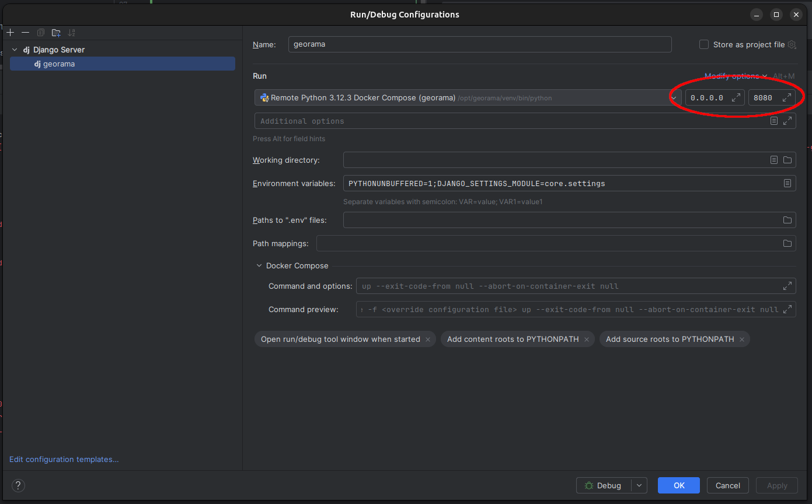The width and height of the screenshot is (812, 504).
Task: Close the Run/Debug Configurations dialog
Action: (796, 15)
